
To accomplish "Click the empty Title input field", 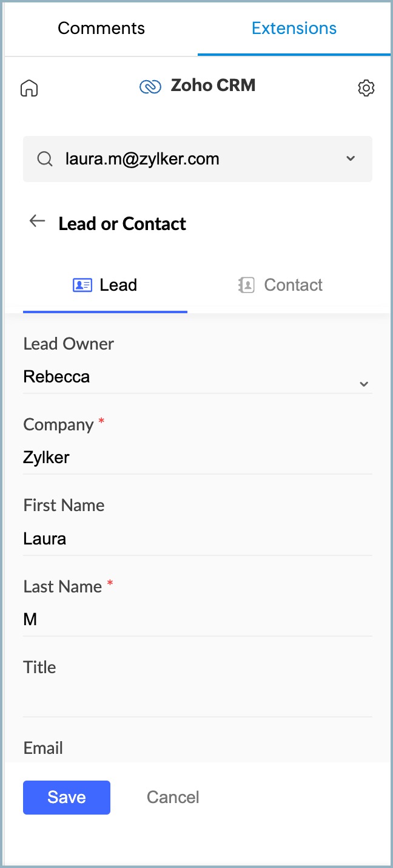I will point(197,700).
